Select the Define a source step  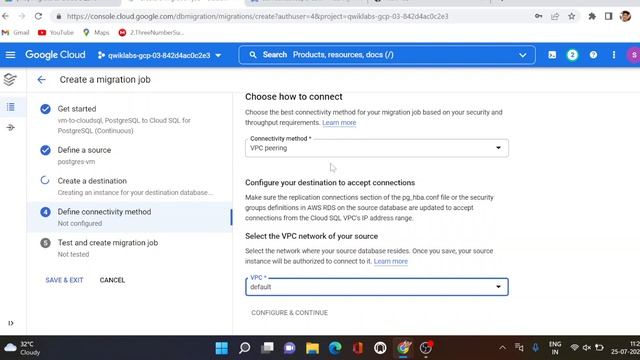pos(129,155)
